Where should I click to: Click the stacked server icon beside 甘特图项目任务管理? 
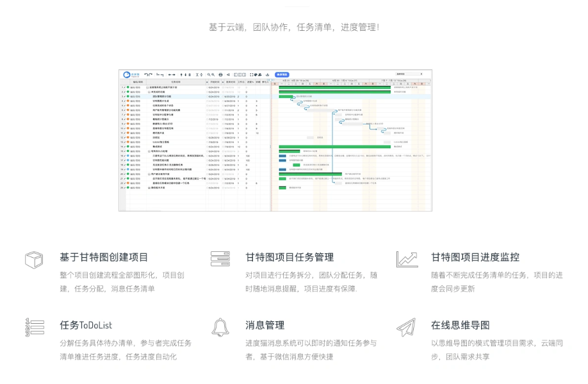[x=220, y=259]
